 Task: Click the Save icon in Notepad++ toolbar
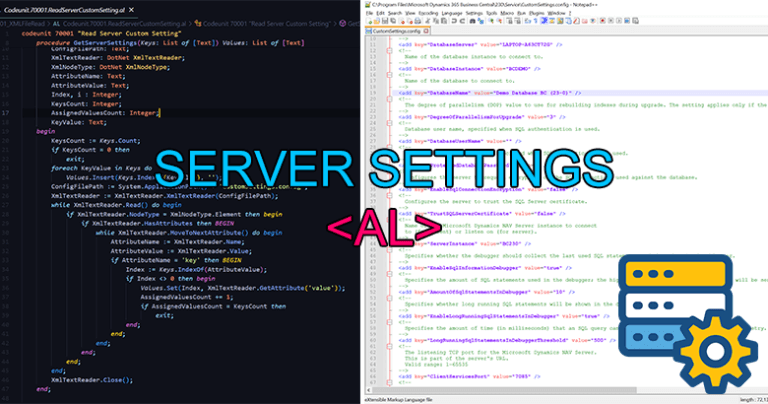385,21
